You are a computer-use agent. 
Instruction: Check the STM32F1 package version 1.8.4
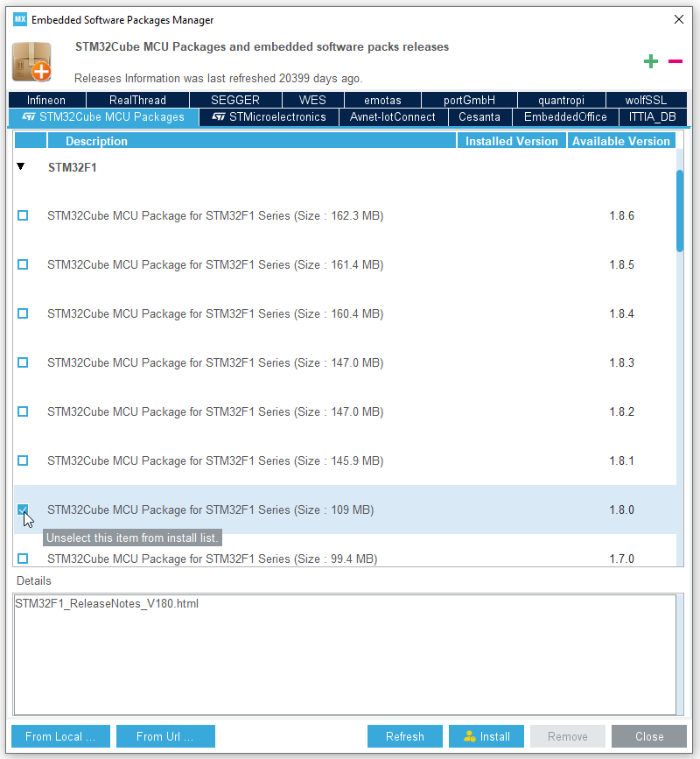click(23, 313)
